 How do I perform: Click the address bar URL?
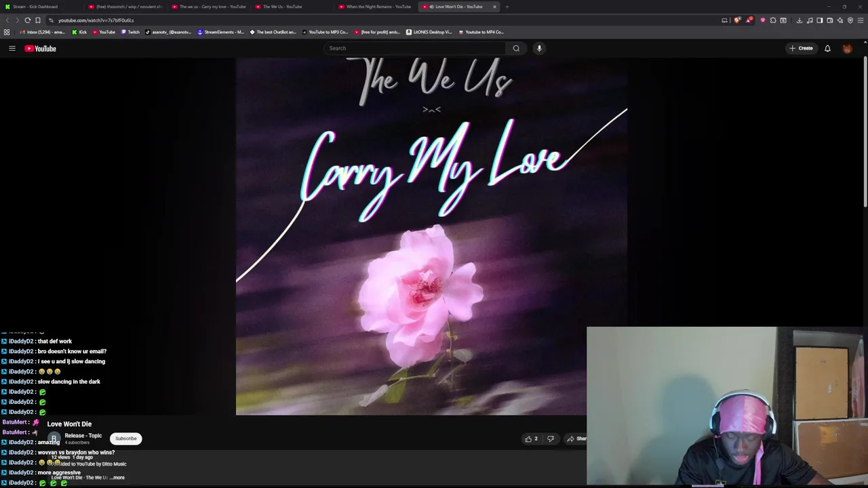(x=96, y=20)
